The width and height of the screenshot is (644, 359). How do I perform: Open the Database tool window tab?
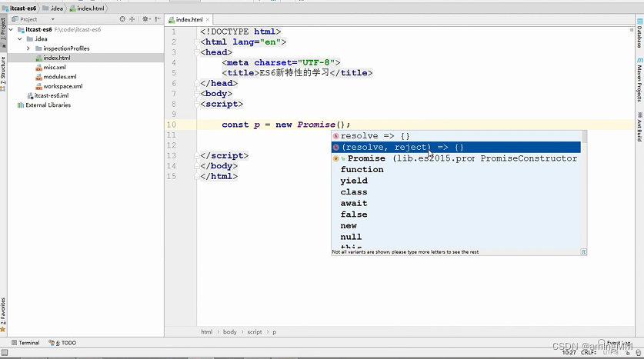click(639, 34)
